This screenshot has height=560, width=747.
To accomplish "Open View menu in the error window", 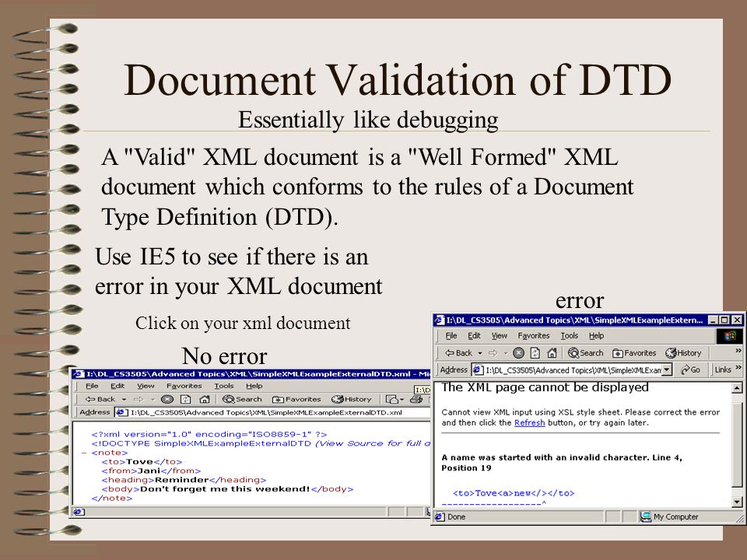I will (500, 336).
